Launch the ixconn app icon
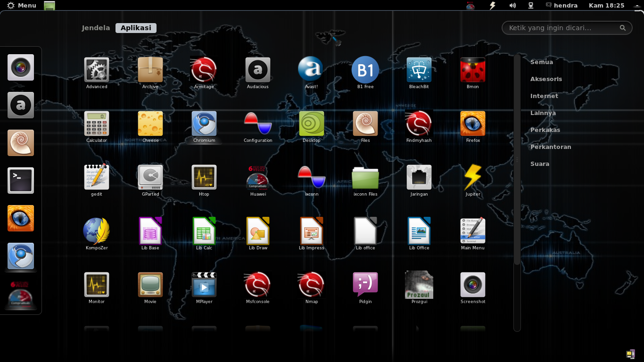 pos(312,177)
